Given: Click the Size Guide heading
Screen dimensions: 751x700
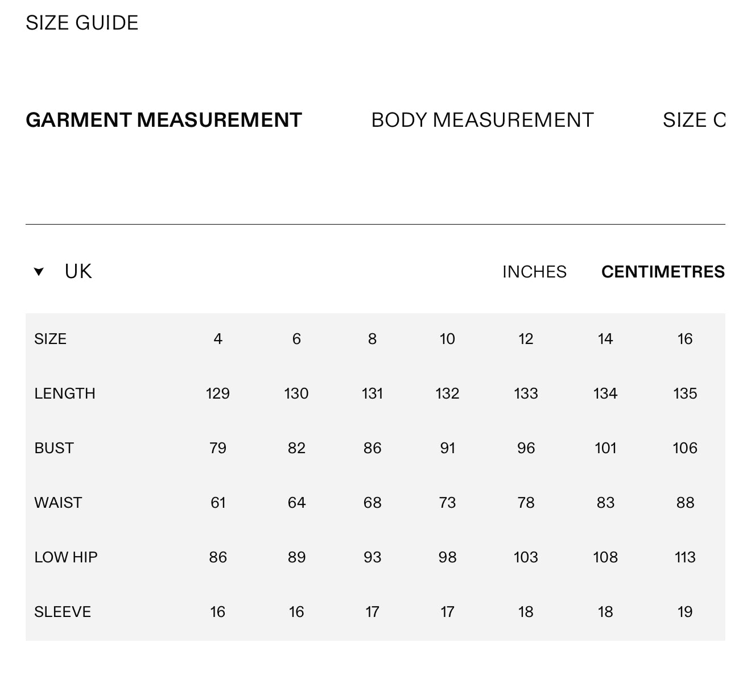Looking at the screenshot, I should click(x=82, y=23).
